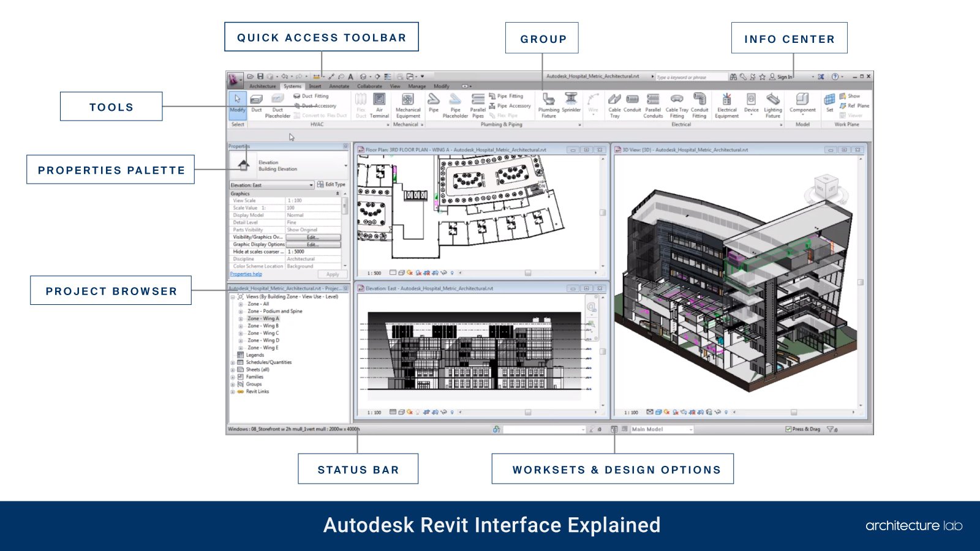Click the Set work plane tool

coord(829,103)
